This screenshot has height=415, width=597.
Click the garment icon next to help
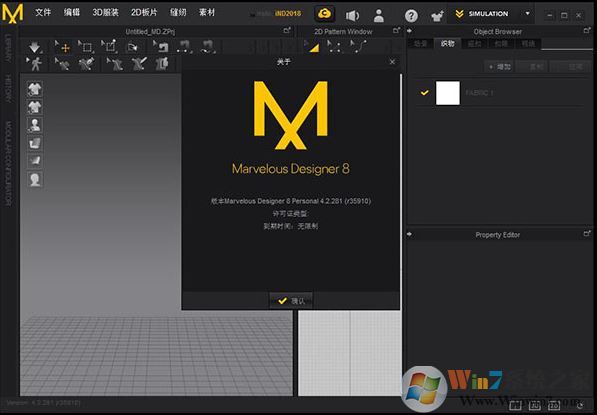click(437, 16)
